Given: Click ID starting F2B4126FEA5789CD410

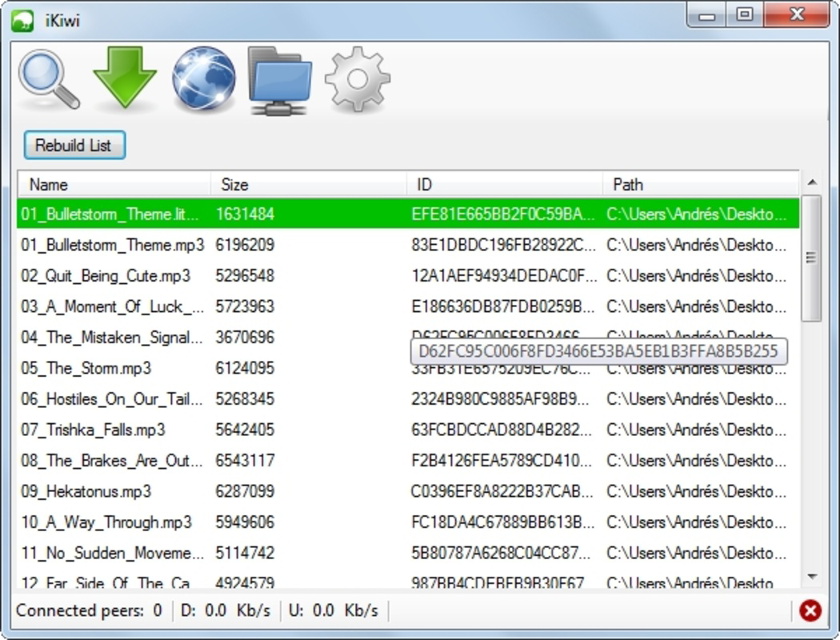Looking at the screenshot, I should point(501,461).
